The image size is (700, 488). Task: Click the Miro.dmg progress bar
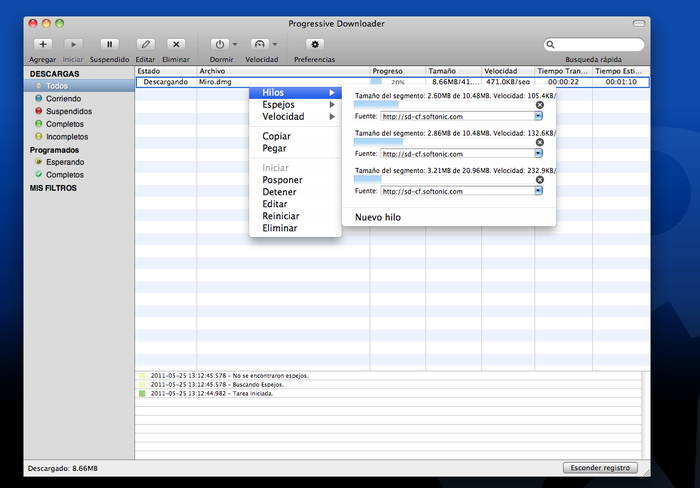(x=397, y=82)
